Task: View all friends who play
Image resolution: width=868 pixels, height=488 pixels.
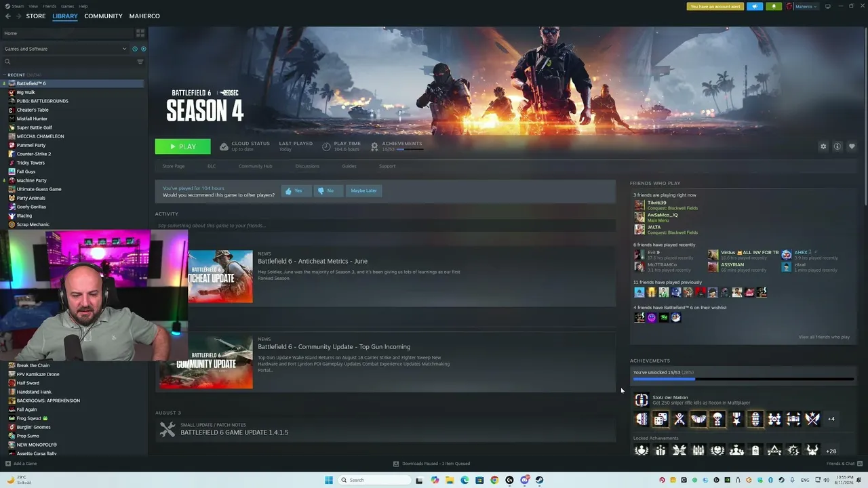Action: coord(824,337)
